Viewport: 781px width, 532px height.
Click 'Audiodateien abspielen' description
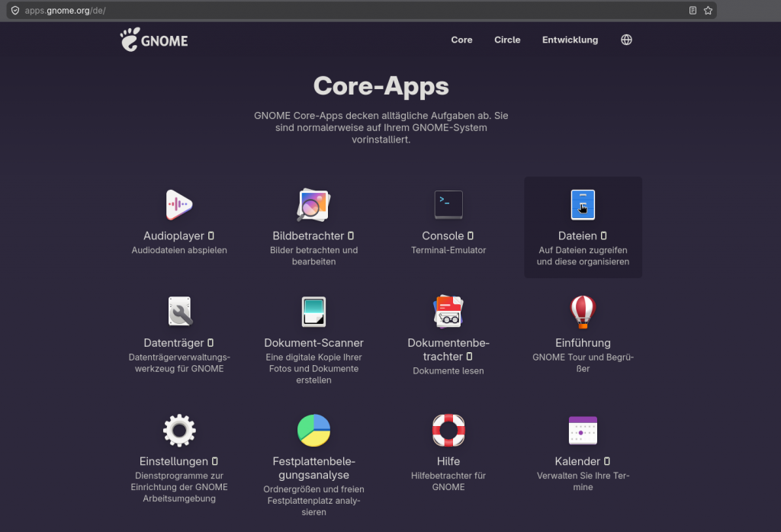(179, 250)
